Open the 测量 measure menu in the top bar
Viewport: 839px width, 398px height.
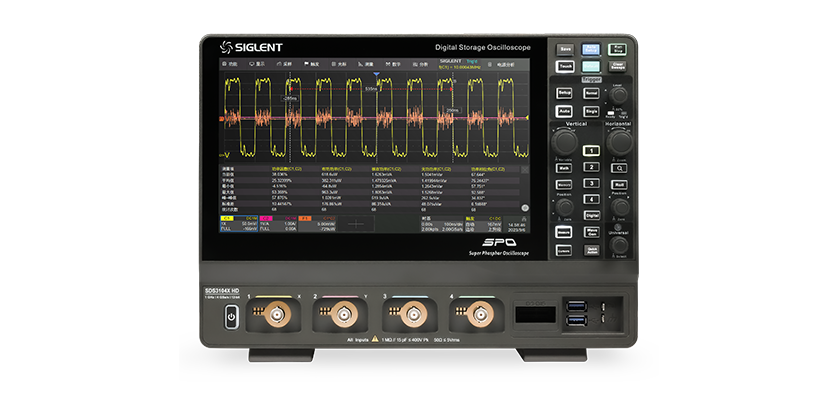pyautogui.click(x=366, y=64)
